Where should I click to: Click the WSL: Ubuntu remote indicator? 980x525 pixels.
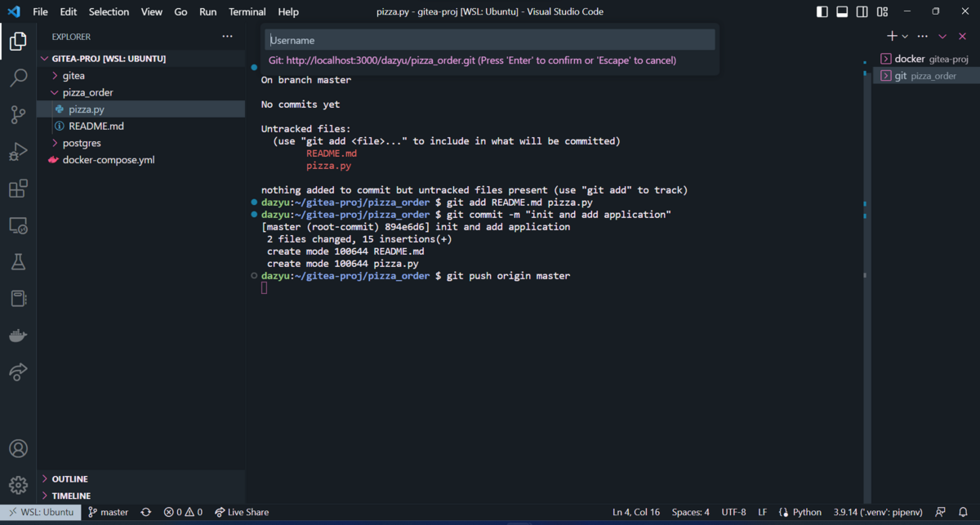coord(41,512)
